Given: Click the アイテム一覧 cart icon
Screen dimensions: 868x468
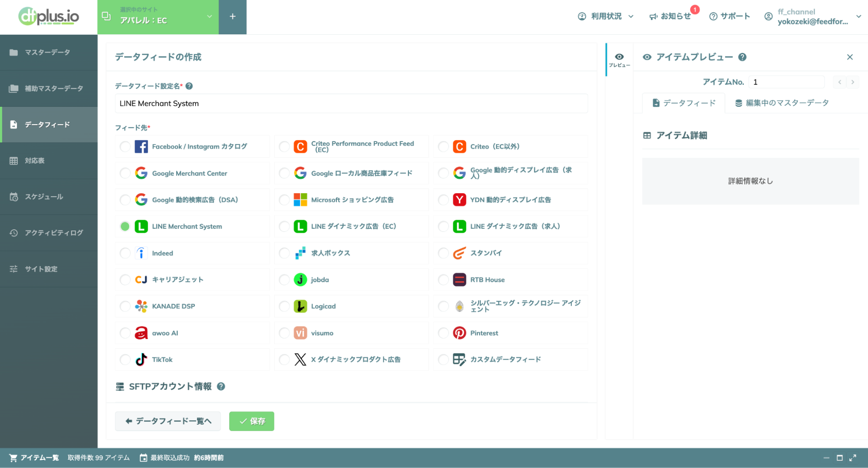Looking at the screenshot, I should pyautogui.click(x=13, y=458).
